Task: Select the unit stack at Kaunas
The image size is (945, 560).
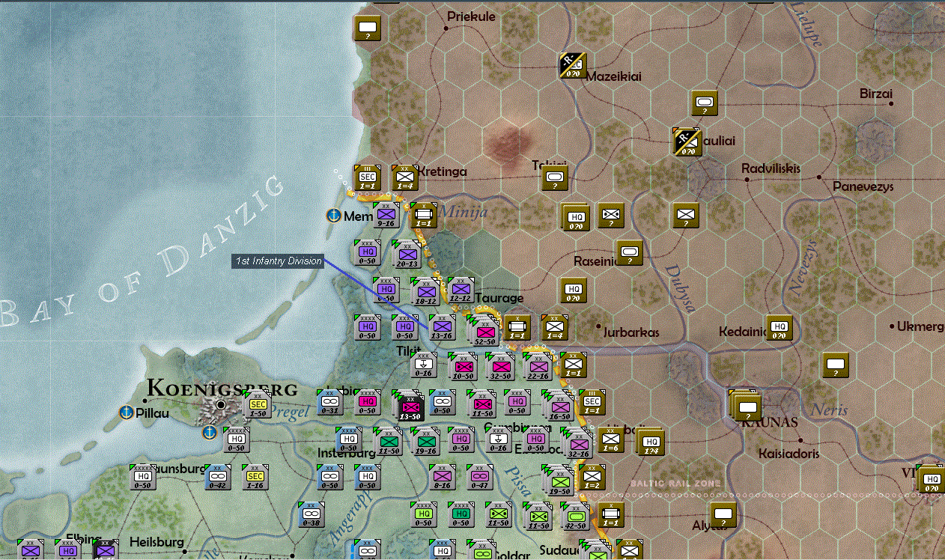Action: pos(747,407)
